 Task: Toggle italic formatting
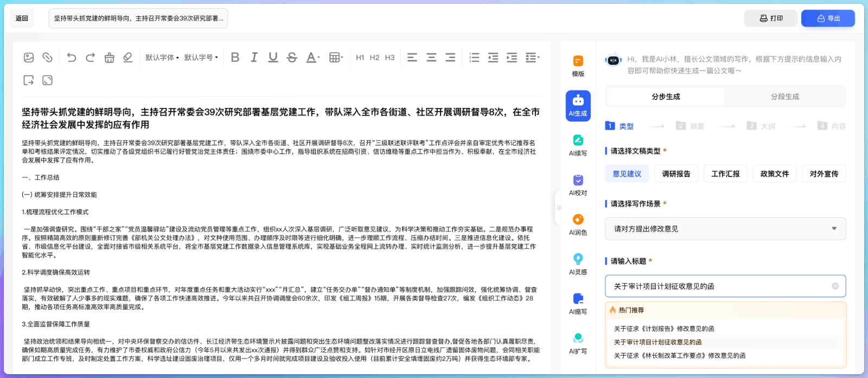point(254,58)
